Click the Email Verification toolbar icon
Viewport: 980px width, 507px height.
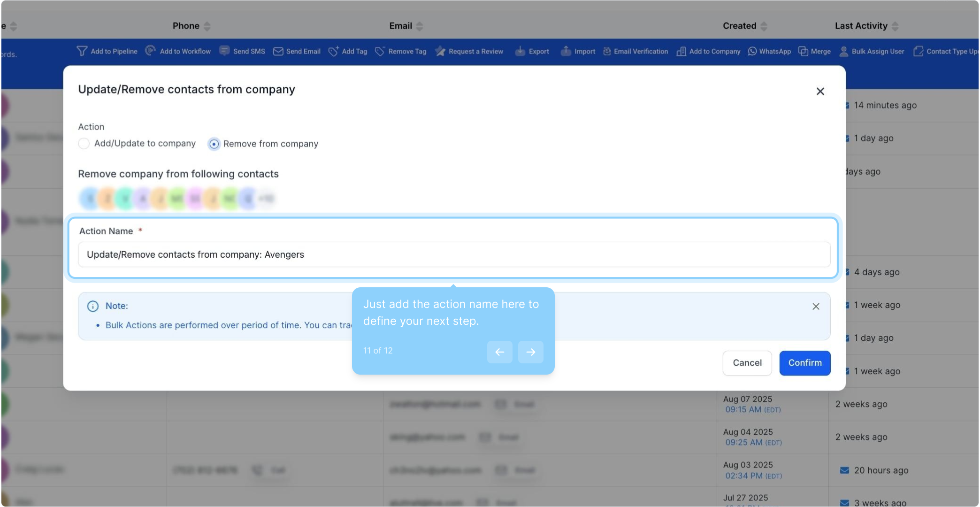(x=607, y=51)
